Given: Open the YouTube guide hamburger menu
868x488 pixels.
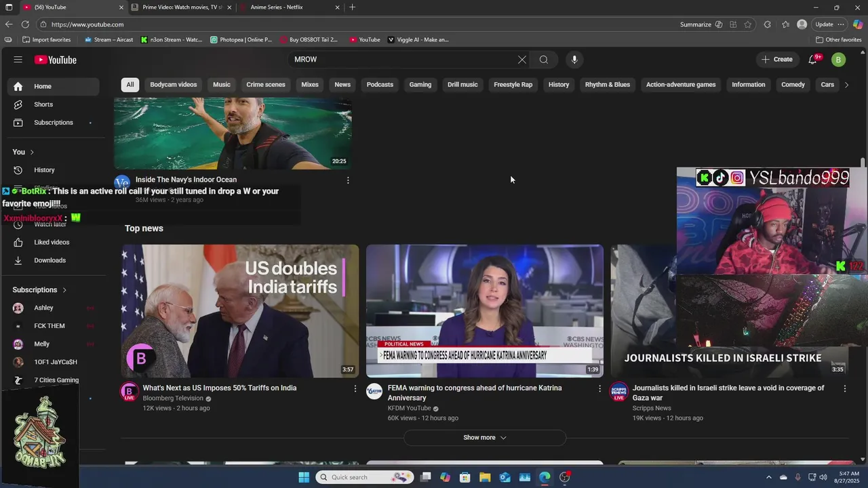Looking at the screenshot, I should coord(18,60).
